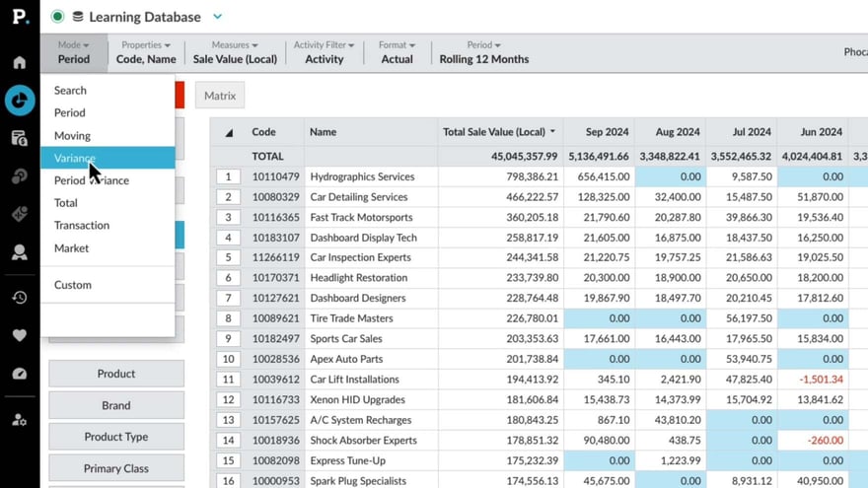
Task: Open the Dashboard gauge icon in sidebar
Action: (x=19, y=374)
